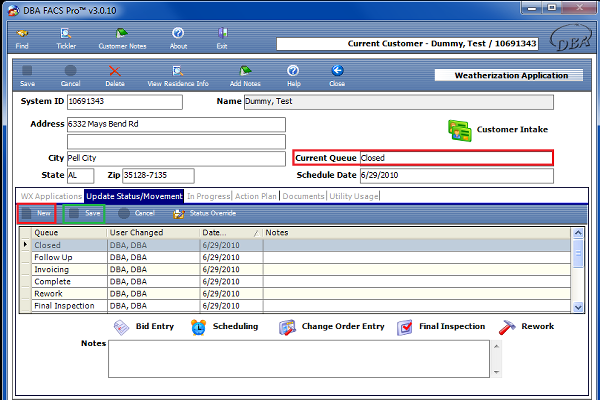
Task: Click Cancel in the Weatherization toolbar
Action: (x=70, y=76)
